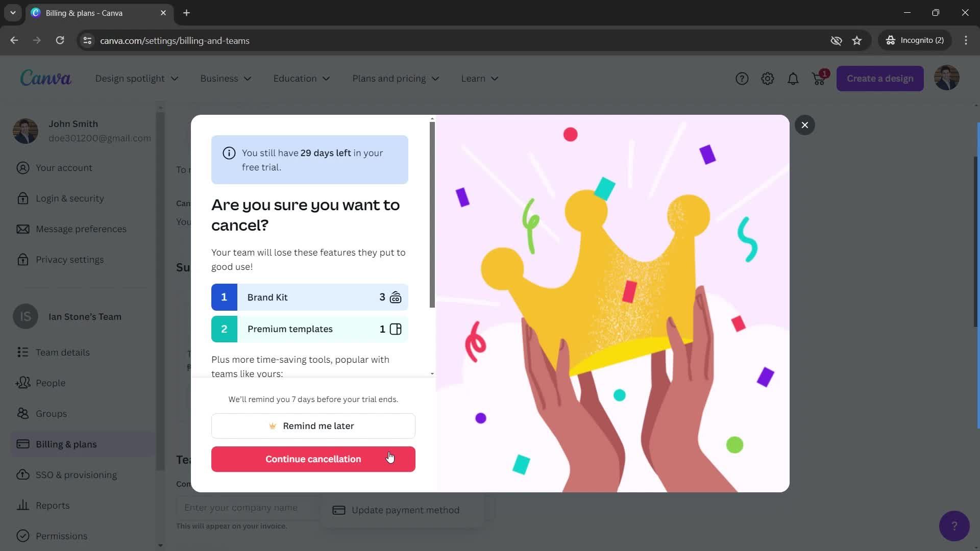Image resolution: width=980 pixels, height=551 pixels.
Task: Click the Canva home logo icon
Action: click(44, 79)
